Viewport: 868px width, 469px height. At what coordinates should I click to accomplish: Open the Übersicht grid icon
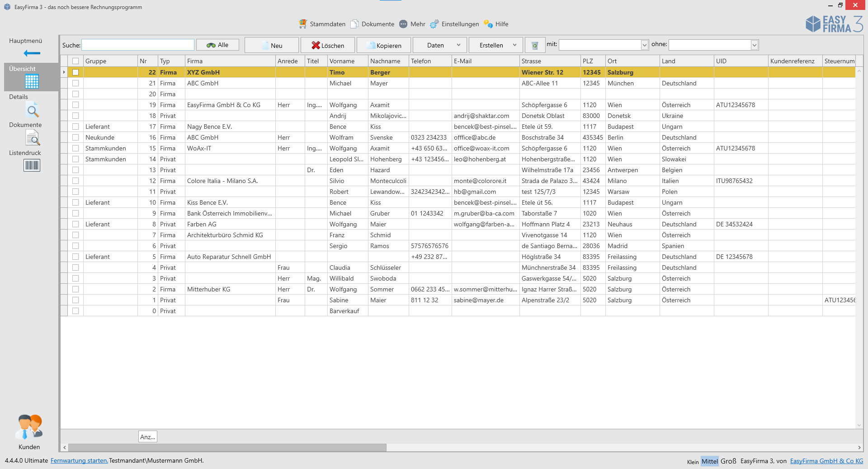tap(32, 81)
